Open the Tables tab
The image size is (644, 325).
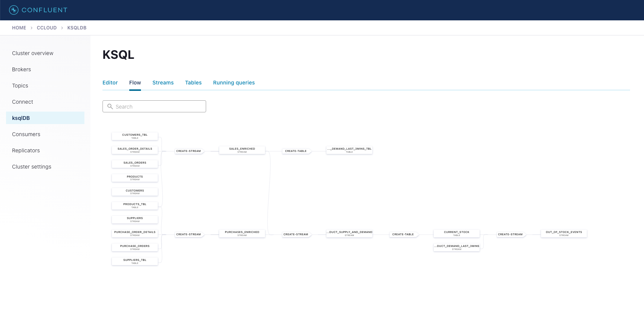coord(193,83)
